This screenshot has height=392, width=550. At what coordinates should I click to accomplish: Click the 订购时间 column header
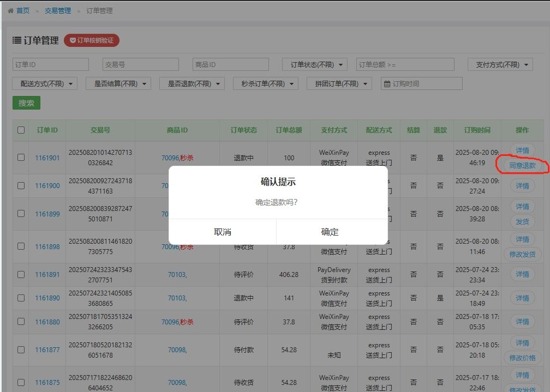[x=477, y=130]
